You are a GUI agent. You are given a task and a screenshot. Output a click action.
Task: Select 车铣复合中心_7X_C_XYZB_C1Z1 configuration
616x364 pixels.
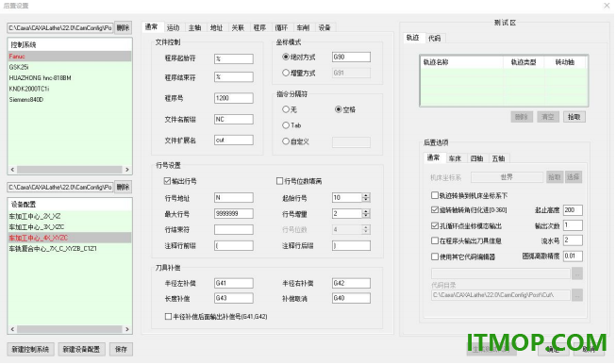(x=70, y=249)
